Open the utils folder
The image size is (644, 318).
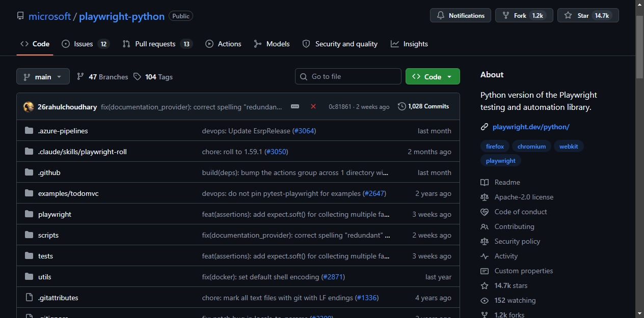pyautogui.click(x=45, y=277)
